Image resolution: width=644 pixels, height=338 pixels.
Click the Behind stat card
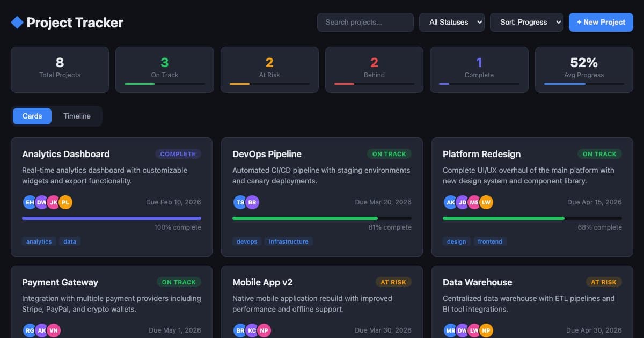374,70
